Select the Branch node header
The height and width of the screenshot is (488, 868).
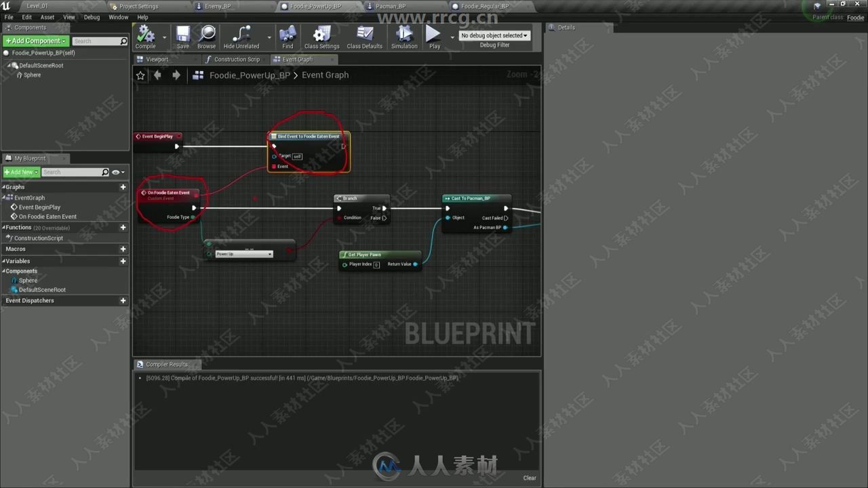pyautogui.click(x=361, y=199)
